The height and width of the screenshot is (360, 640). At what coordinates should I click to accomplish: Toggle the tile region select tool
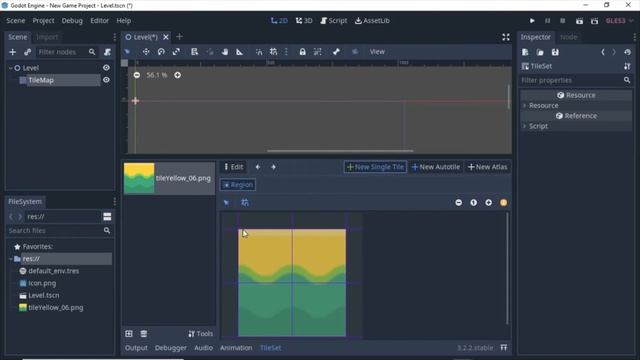pos(227,202)
